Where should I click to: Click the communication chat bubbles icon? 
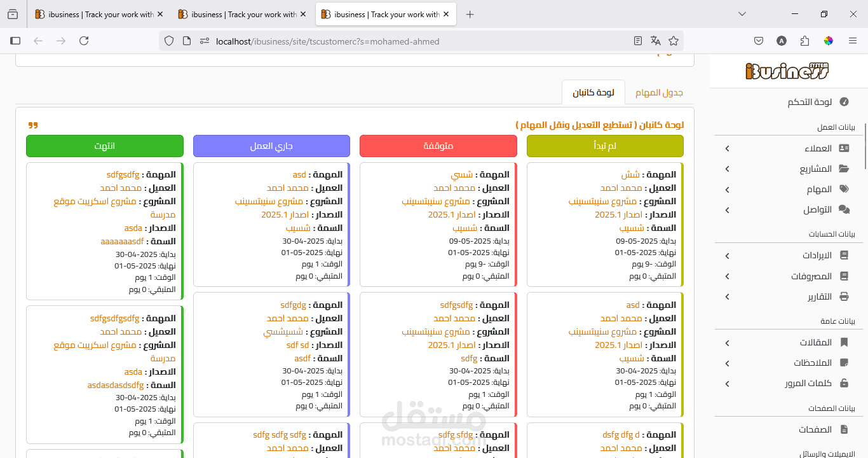(844, 209)
